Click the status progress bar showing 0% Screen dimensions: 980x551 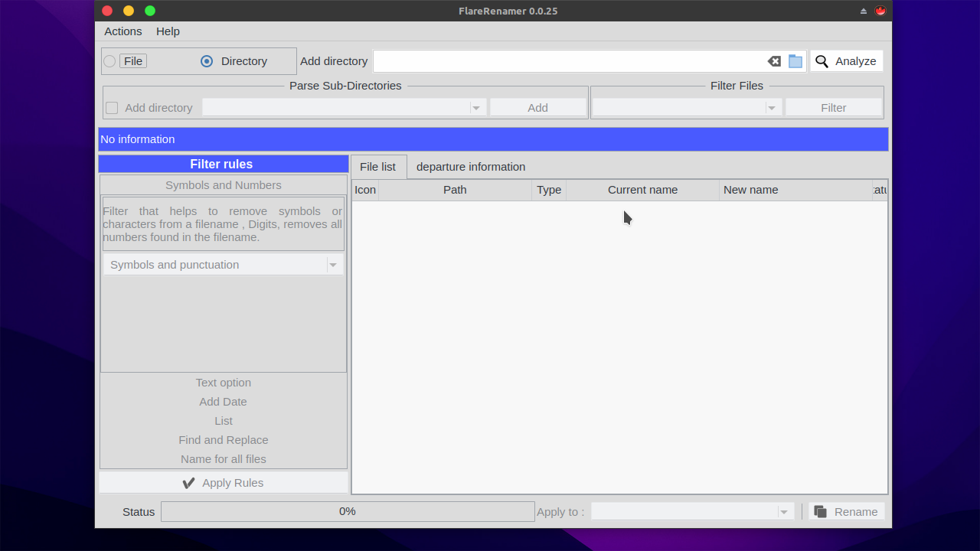click(x=348, y=512)
